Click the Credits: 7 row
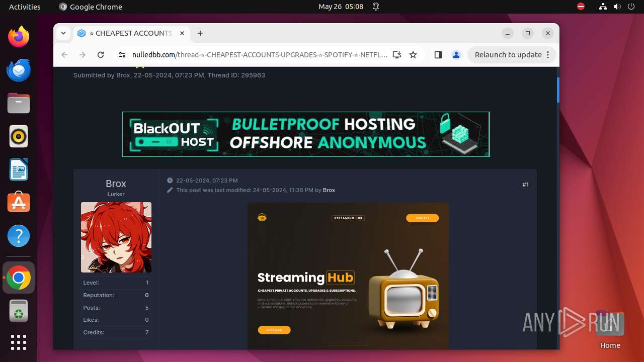 (116, 332)
